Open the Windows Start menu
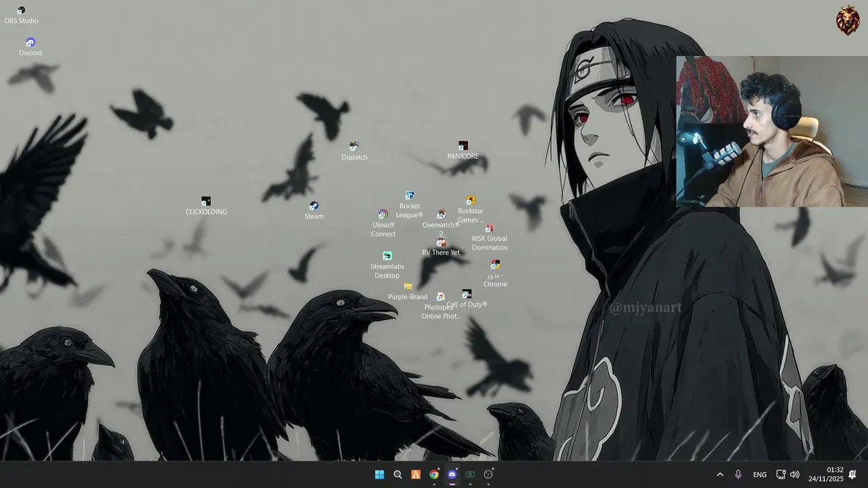868x488 pixels. pyautogui.click(x=380, y=474)
